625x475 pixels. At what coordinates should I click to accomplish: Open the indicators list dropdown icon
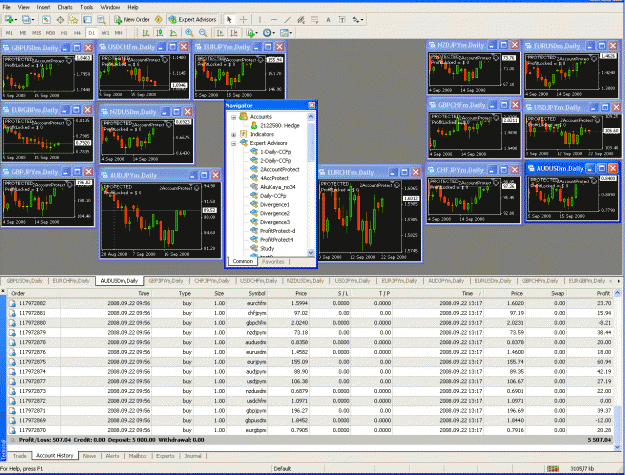click(x=252, y=33)
